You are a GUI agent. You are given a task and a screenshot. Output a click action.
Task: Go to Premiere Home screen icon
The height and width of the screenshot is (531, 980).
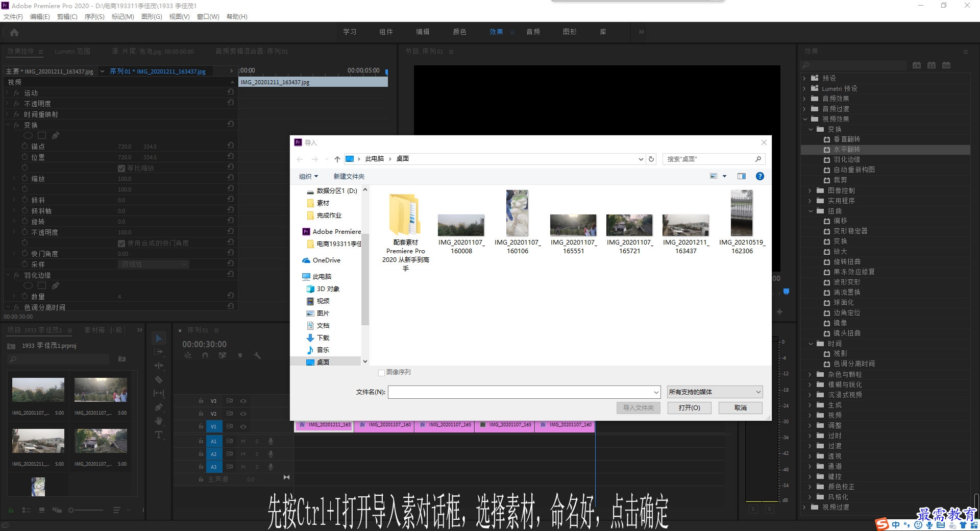14,33
